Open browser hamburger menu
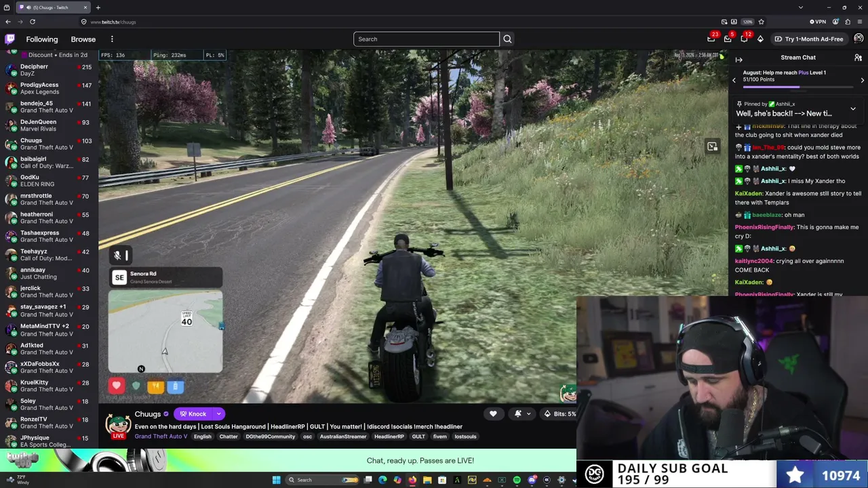Image resolution: width=868 pixels, height=488 pixels. [x=860, y=22]
